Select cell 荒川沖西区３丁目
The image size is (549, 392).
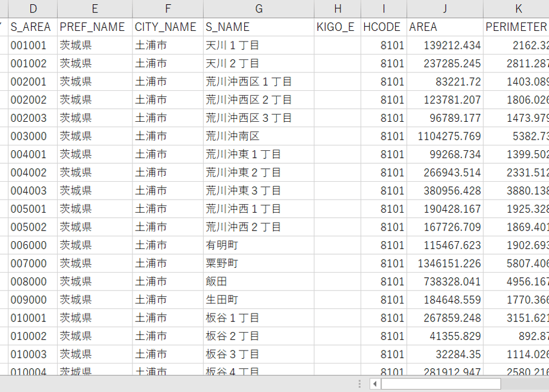[258, 118]
